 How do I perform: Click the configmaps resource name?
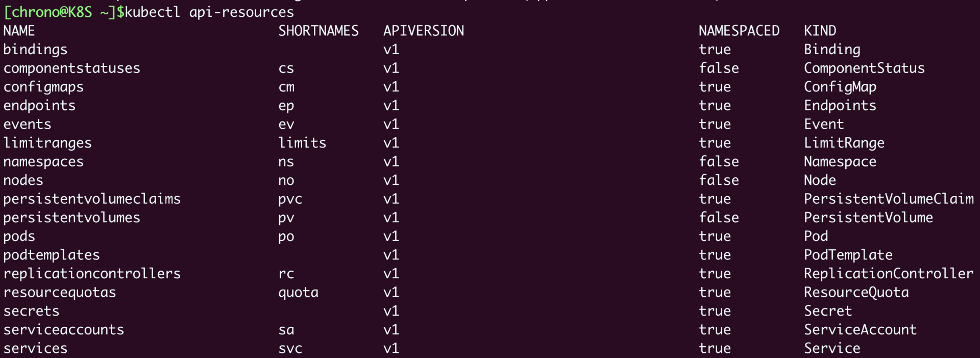pos(43,87)
